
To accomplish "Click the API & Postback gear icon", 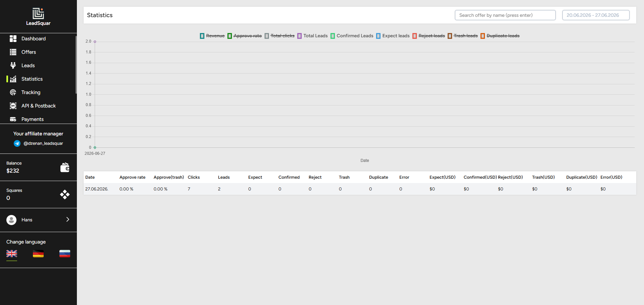I will (x=13, y=106).
